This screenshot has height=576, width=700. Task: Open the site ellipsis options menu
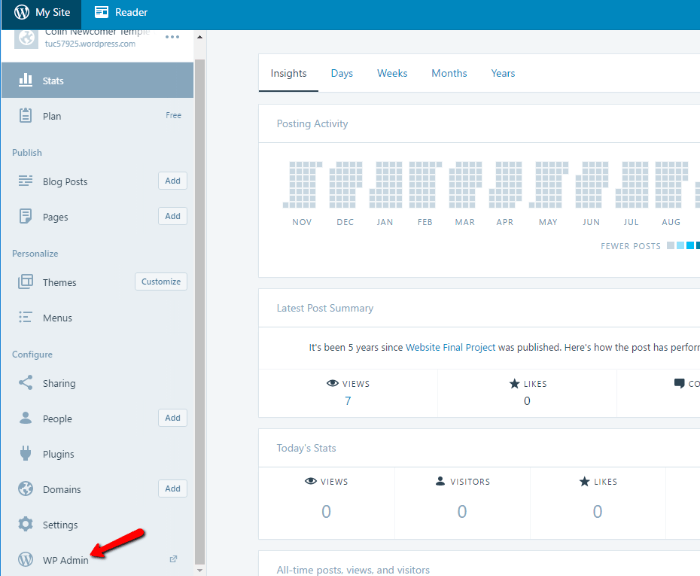pos(172,37)
